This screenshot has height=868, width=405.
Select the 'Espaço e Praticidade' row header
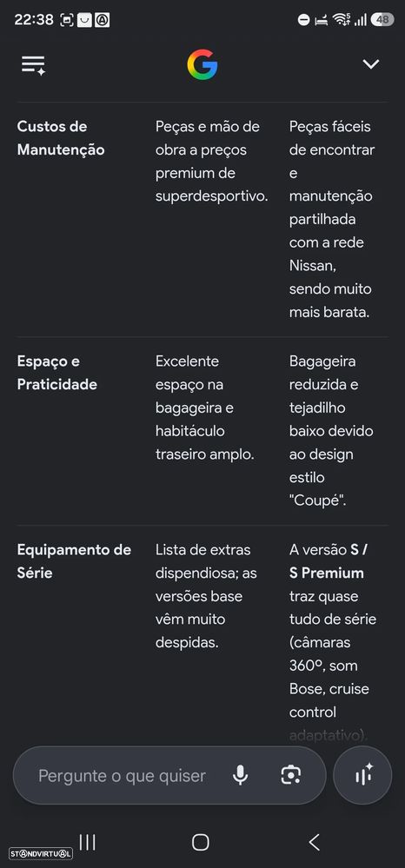click(x=57, y=373)
